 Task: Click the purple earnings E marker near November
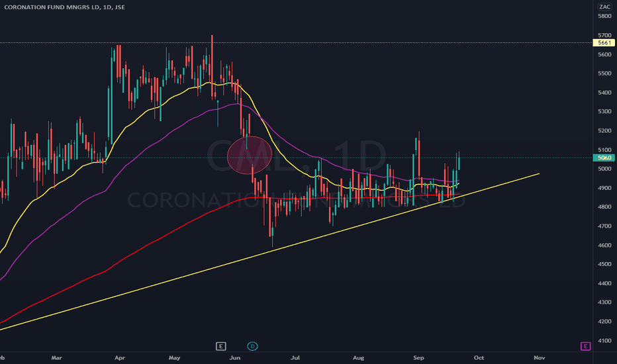[x=585, y=346]
